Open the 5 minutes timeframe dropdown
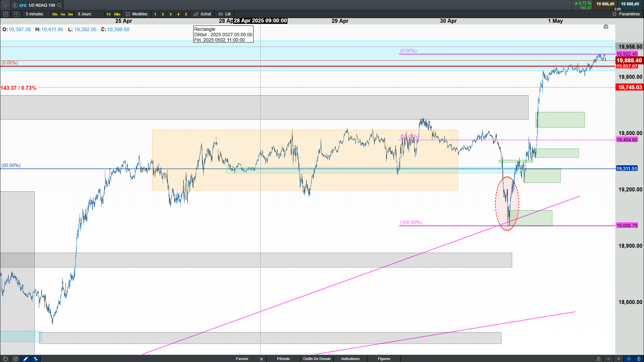Screen dimensions: 644x362 tap(35, 14)
